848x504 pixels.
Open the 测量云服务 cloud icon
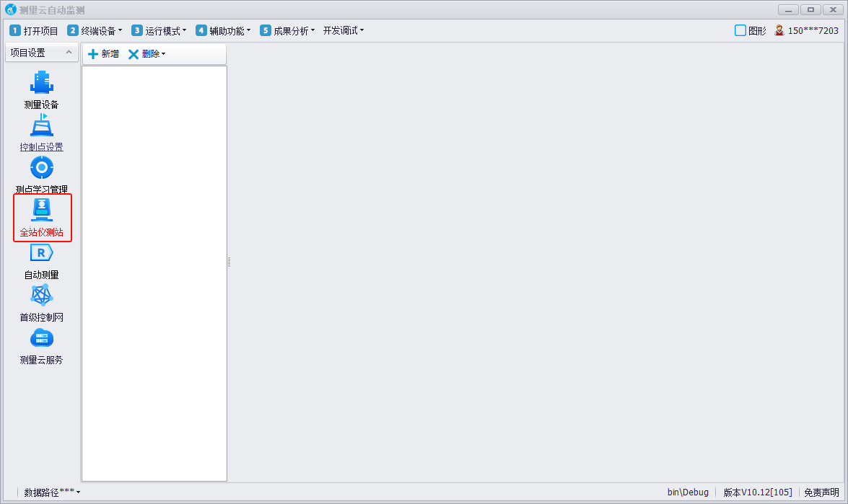(41, 338)
